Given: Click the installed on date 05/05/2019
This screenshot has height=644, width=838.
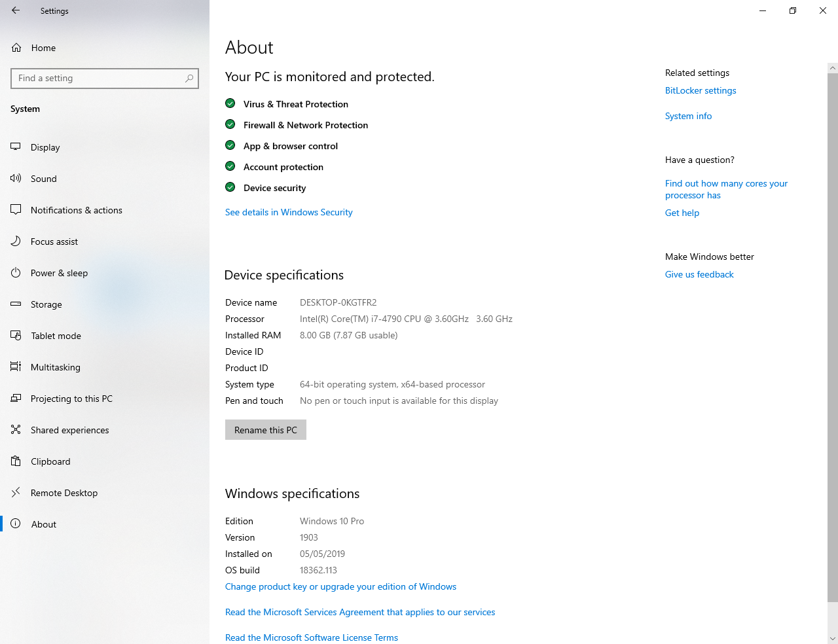Looking at the screenshot, I should [x=322, y=554].
